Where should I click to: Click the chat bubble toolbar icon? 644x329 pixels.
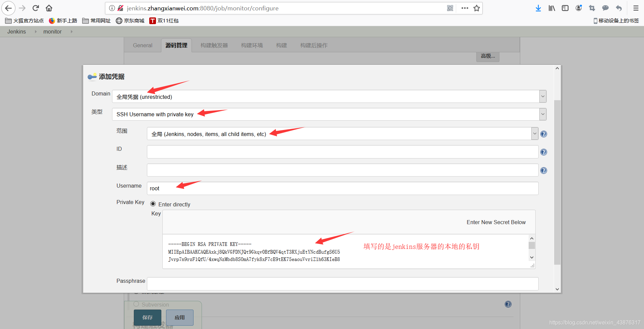605,8
